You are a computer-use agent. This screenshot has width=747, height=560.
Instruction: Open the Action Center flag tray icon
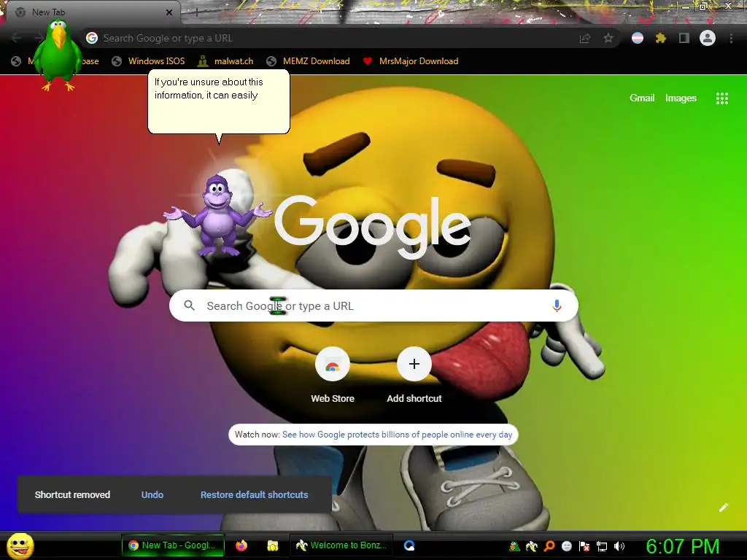click(x=584, y=546)
